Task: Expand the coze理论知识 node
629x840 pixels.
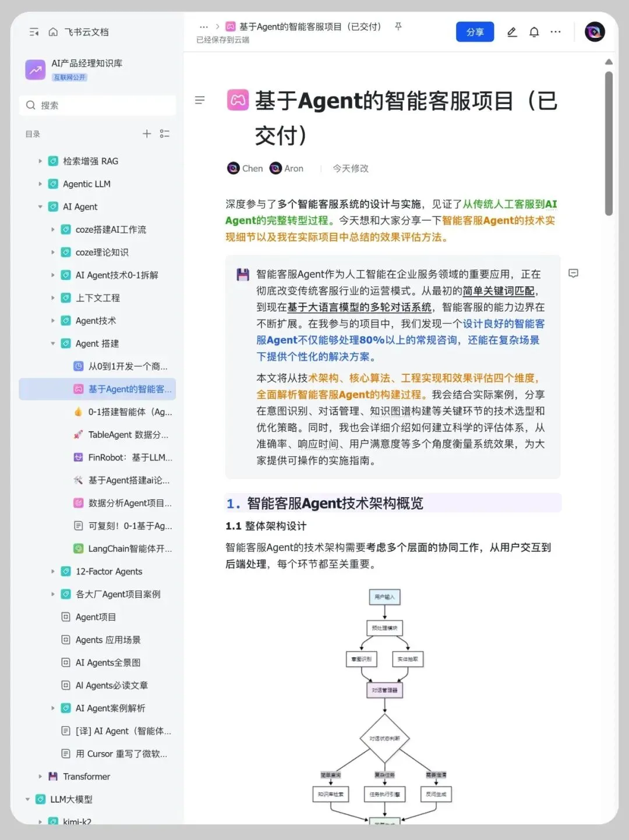Action: coord(53,252)
